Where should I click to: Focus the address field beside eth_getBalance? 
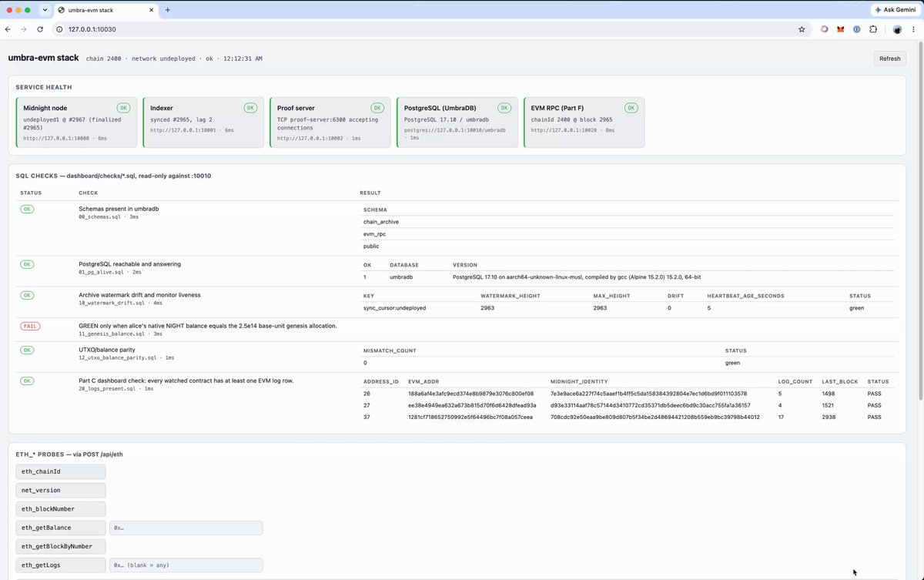pos(186,528)
